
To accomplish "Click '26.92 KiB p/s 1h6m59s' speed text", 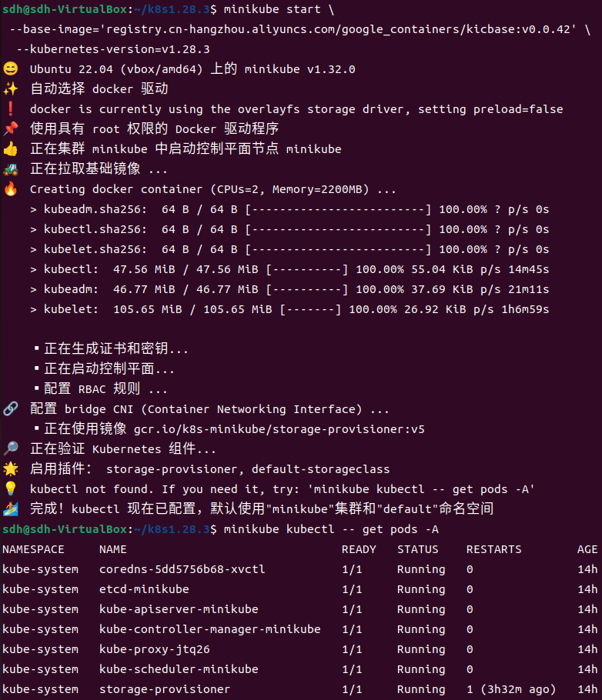I will click(x=477, y=309).
